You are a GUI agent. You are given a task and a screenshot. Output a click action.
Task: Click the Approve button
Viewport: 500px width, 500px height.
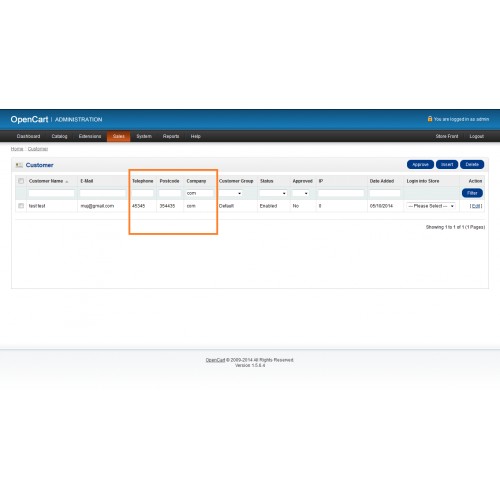coord(420,164)
